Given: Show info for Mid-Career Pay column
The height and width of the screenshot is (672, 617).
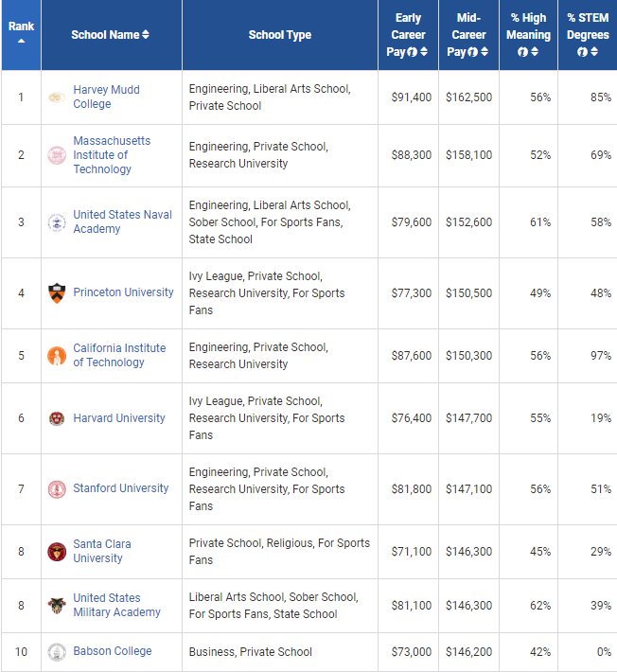Looking at the screenshot, I should click(472, 52).
